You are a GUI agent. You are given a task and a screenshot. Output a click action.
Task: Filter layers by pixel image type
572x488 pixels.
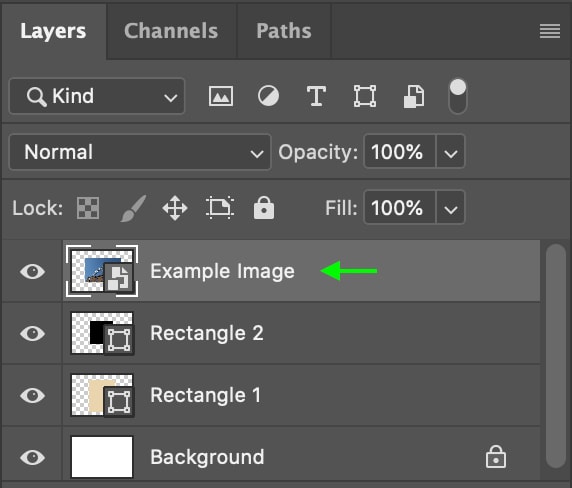tap(221, 97)
